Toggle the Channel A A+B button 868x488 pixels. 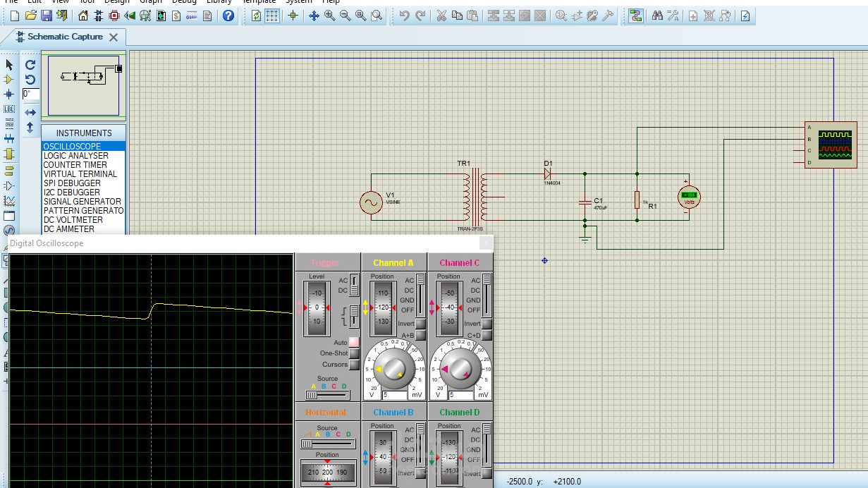[x=420, y=336]
